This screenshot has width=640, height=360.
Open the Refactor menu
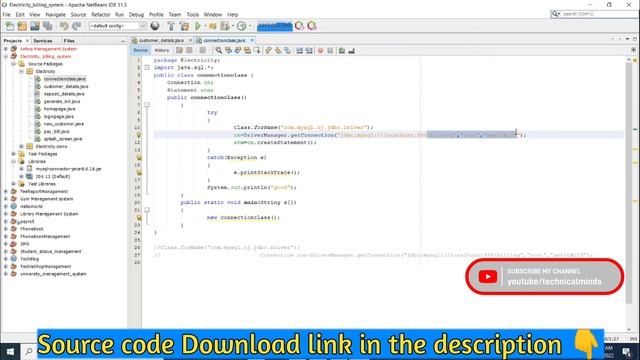[x=100, y=15]
